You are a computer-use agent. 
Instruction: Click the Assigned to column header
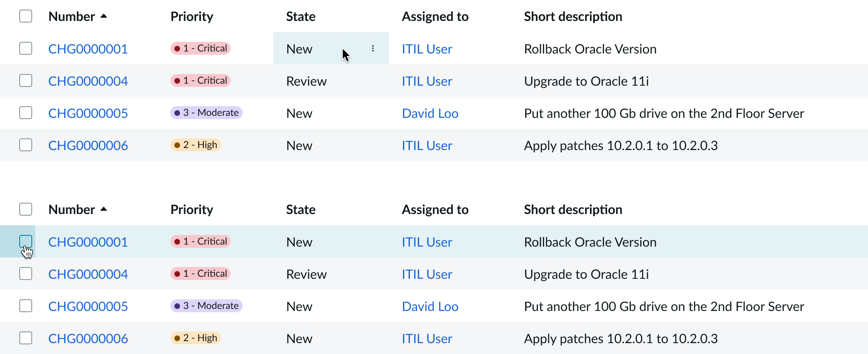tap(435, 16)
